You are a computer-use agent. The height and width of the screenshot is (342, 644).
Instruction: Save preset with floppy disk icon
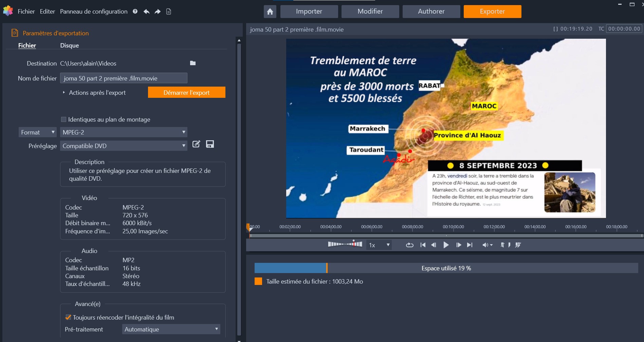pyautogui.click(x=210, y=144)
